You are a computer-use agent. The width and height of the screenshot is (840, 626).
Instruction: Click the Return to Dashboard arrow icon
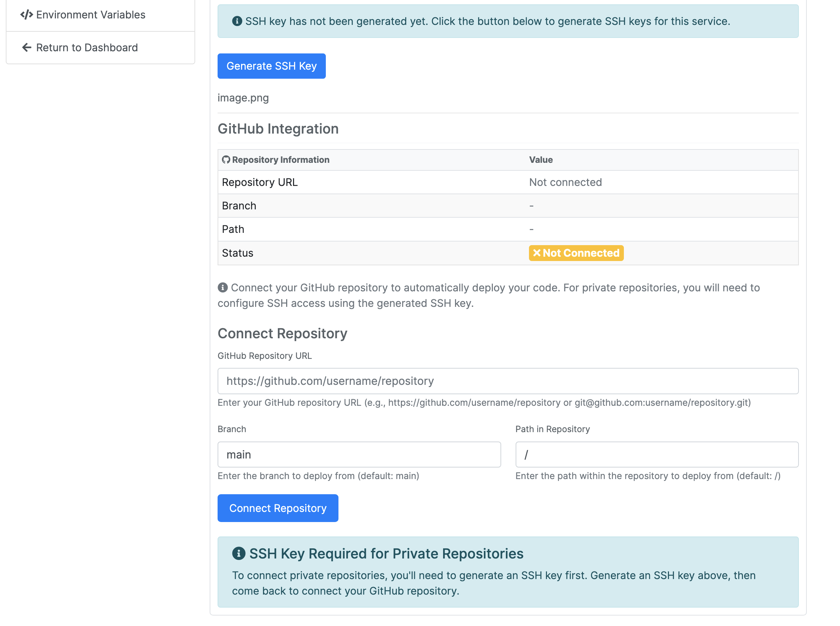pyautogui.click(x=26, y=47)
